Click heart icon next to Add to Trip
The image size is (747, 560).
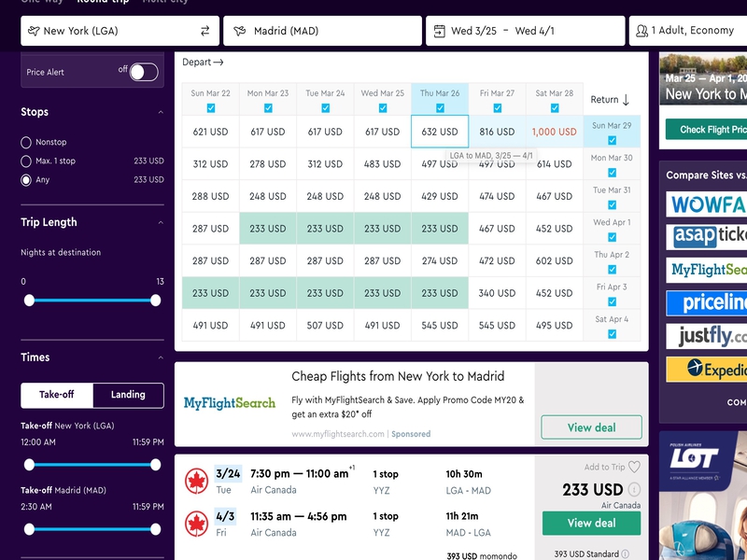634,467
